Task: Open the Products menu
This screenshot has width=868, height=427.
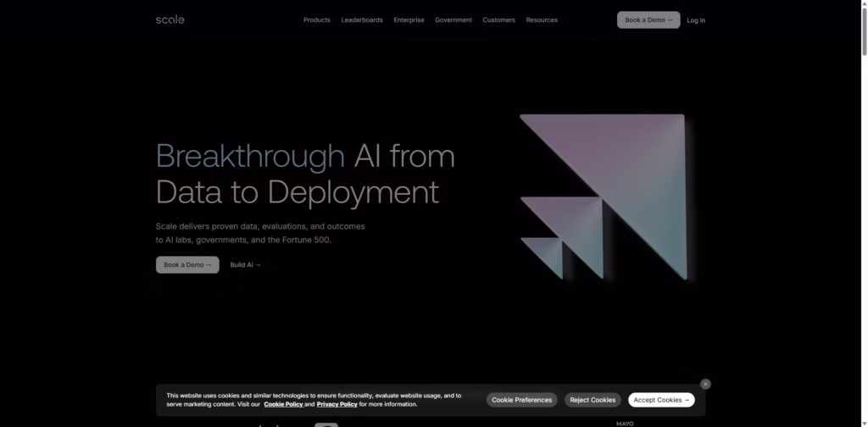Action: click(316, 19)
